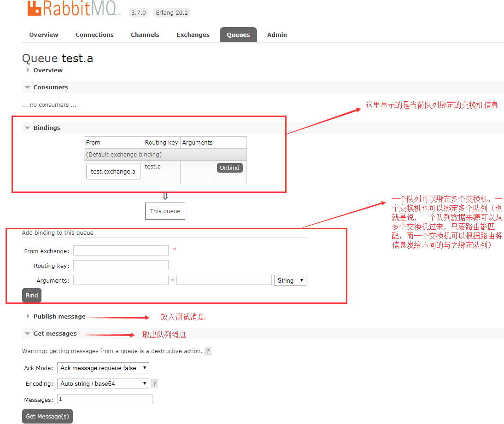Focus the From exchange input field
Viewport: 504px width, 424px height.
(x=121, y=250)
